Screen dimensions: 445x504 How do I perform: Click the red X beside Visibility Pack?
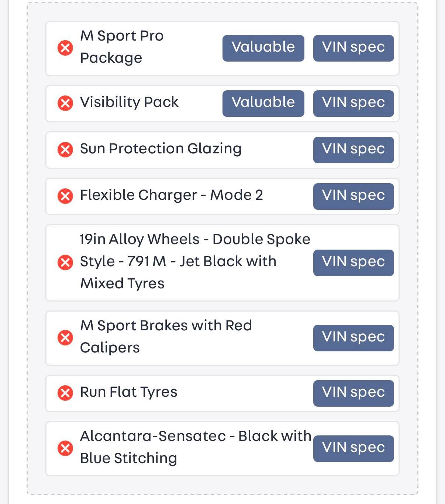click(x=65, y=103)
